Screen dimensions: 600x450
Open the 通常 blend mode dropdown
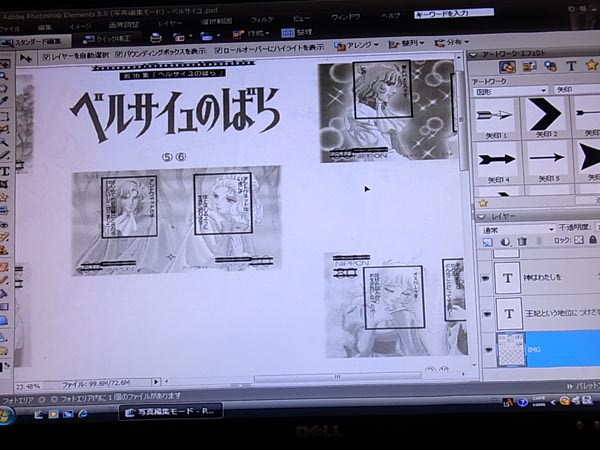pyautogui.click(x=517, y=230)
